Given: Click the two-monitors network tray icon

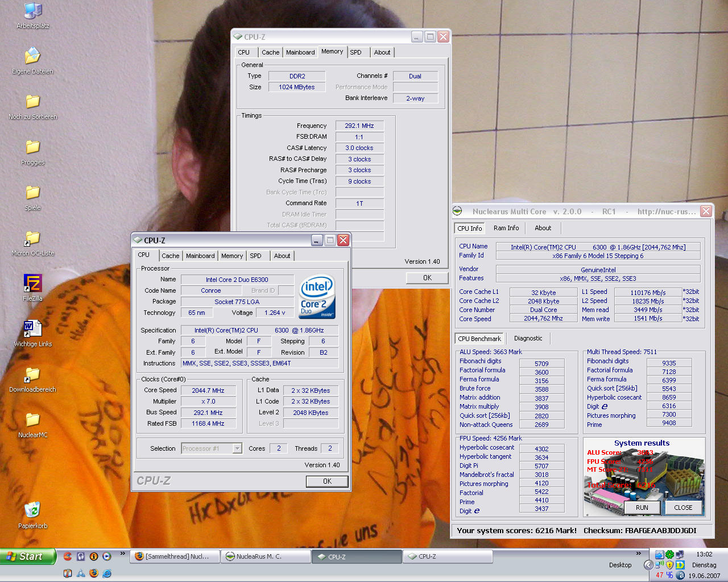Looking at the screenshot, I should [x=680, y=554].
